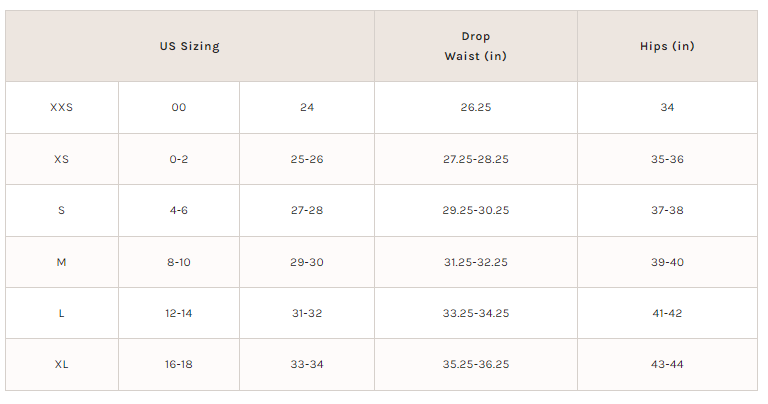Click the 4-6 numeric size cell
This screenshot has width=768, height=404.
click(179, 210)
